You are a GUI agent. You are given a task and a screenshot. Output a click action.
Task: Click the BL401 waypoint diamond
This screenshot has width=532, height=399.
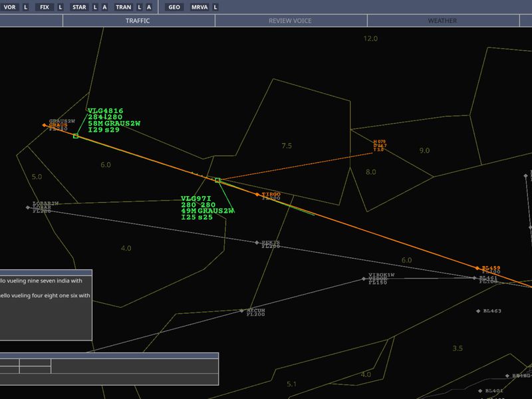[x=480, y=391]
